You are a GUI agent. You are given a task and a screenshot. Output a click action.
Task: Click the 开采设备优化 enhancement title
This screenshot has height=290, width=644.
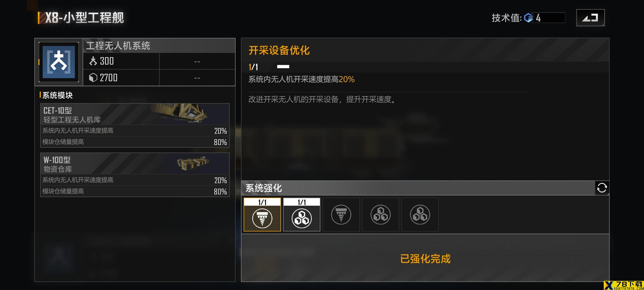pos(279,50)
